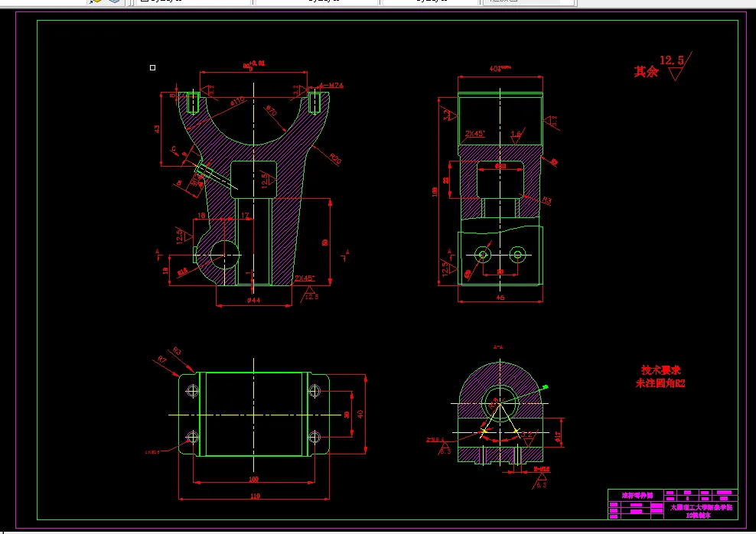Click the A-A section view title
756x534 pixels.
point(499,347)
